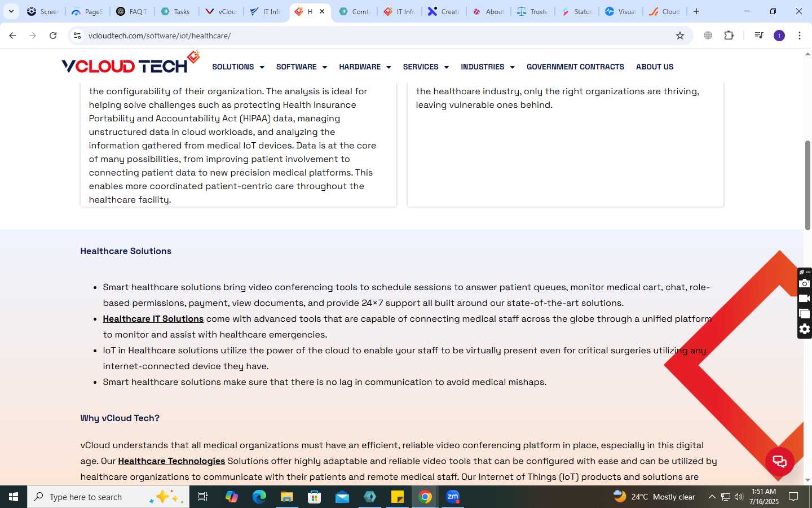
Task: Open the Windows Start menu
Action: pos(14,497)
